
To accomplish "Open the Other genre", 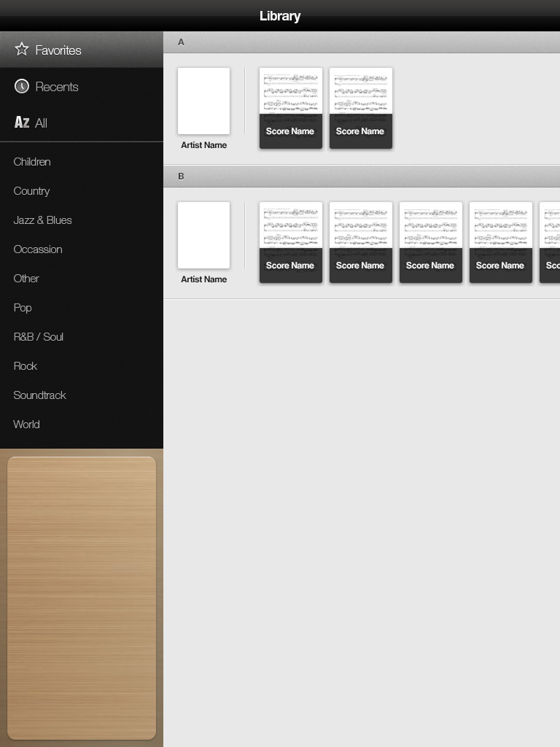I will pos(26,279).
